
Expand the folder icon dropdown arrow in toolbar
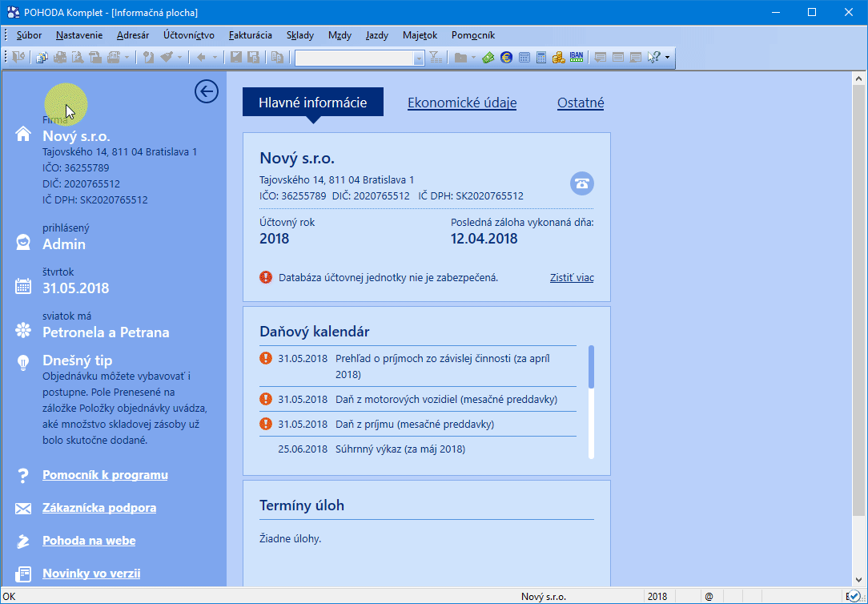click(473, 57)
